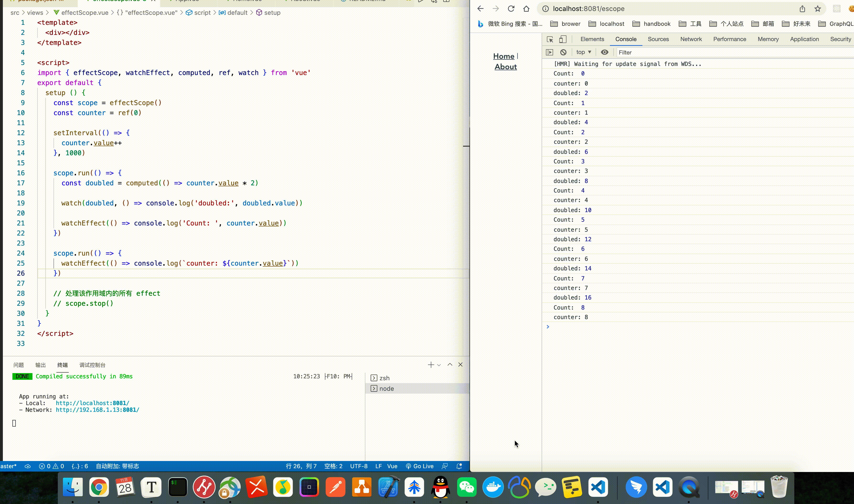Viewport: 854px width, 504px height.
Task: Bookmark this page with star icon
Action: (818, 9)
